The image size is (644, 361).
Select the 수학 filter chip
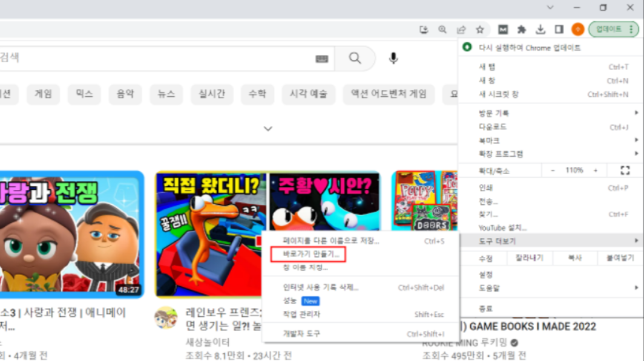pos(257,94)
